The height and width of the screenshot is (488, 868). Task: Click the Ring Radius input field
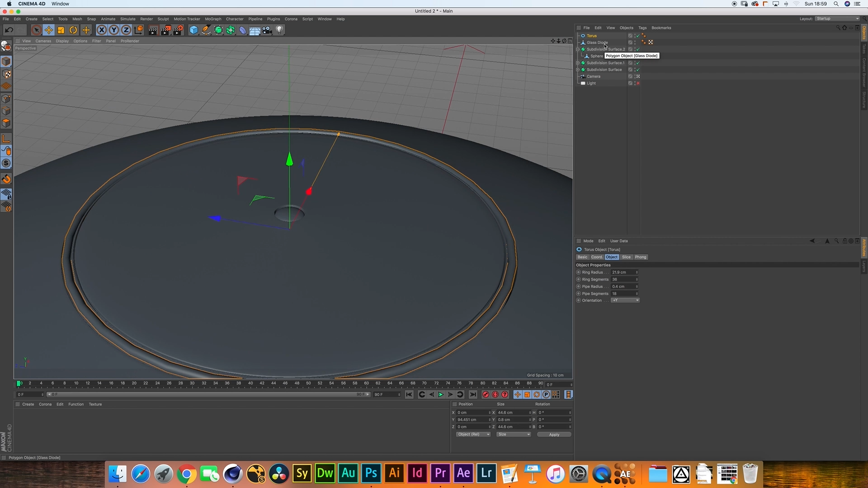point(623,272)
